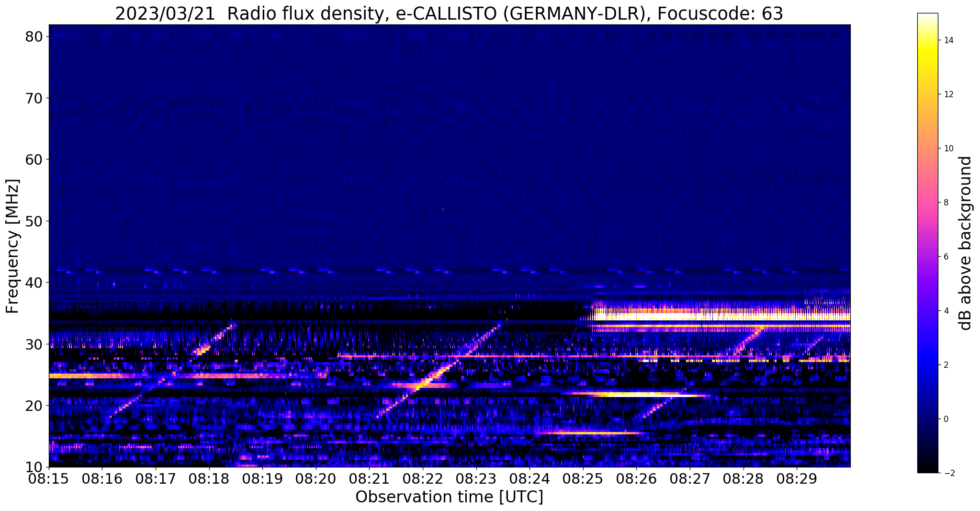The image size is (980, 511).
Task: Click the bright white emission band near 34 MHz
Action: click(x=722, y=317)
